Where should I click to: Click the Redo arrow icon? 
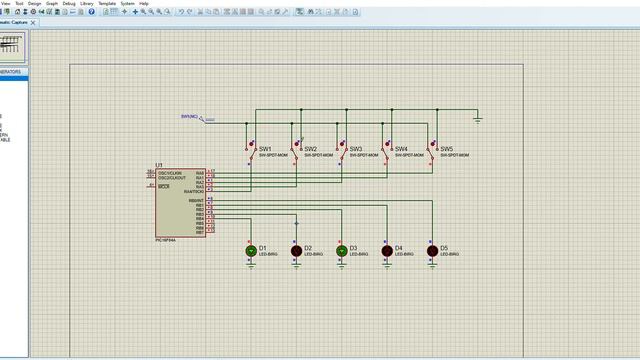(189, 12)
